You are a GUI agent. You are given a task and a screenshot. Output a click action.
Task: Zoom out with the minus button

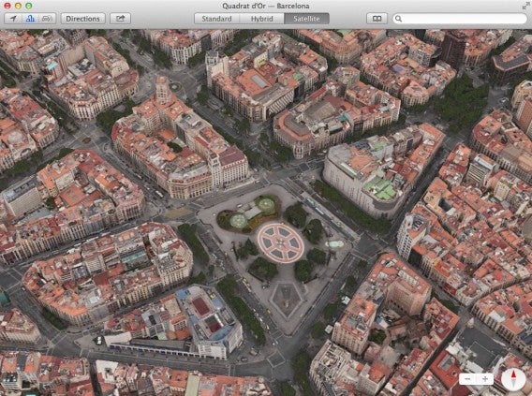coord(467,379)
